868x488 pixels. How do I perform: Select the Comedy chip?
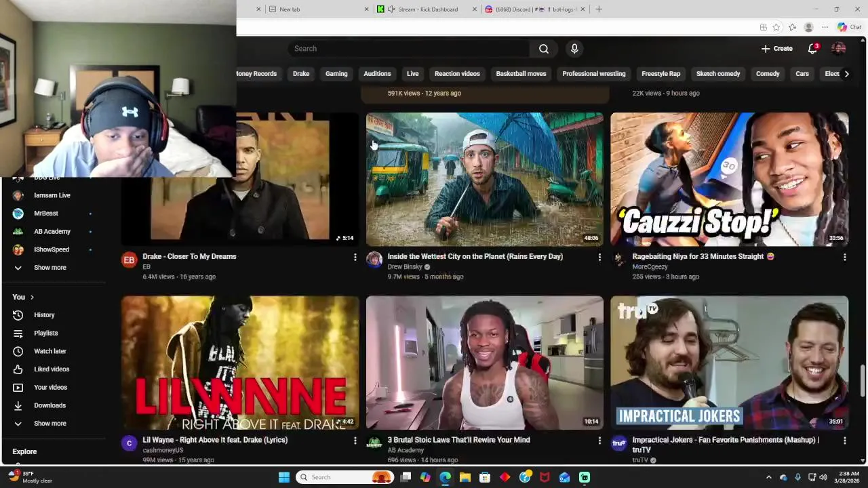(768, 74)
